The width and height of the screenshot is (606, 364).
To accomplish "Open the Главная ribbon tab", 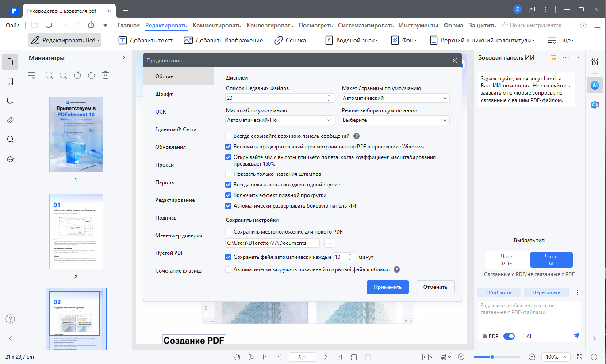I will point(129,25).
